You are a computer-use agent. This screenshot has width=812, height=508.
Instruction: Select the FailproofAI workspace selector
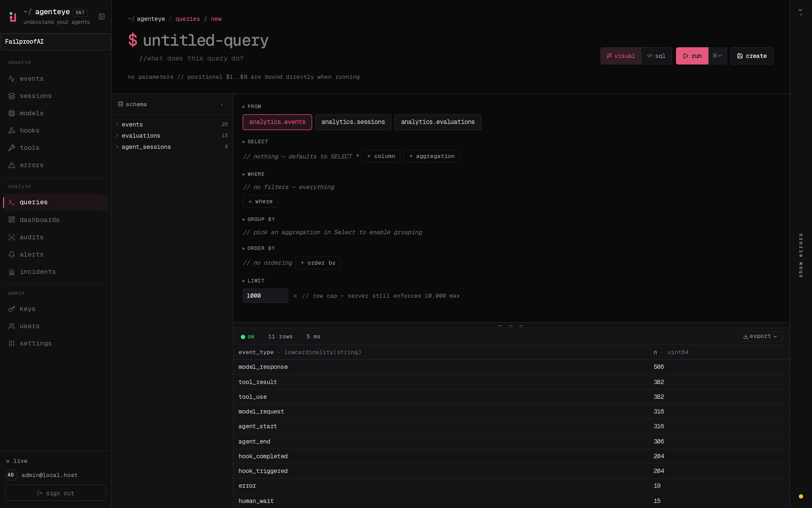55,42
